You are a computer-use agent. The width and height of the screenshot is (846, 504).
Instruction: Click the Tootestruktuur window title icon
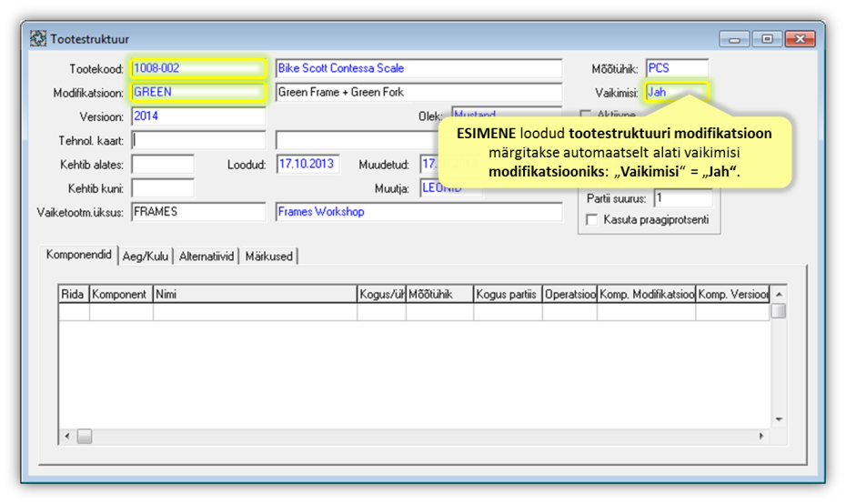point(38,39)
